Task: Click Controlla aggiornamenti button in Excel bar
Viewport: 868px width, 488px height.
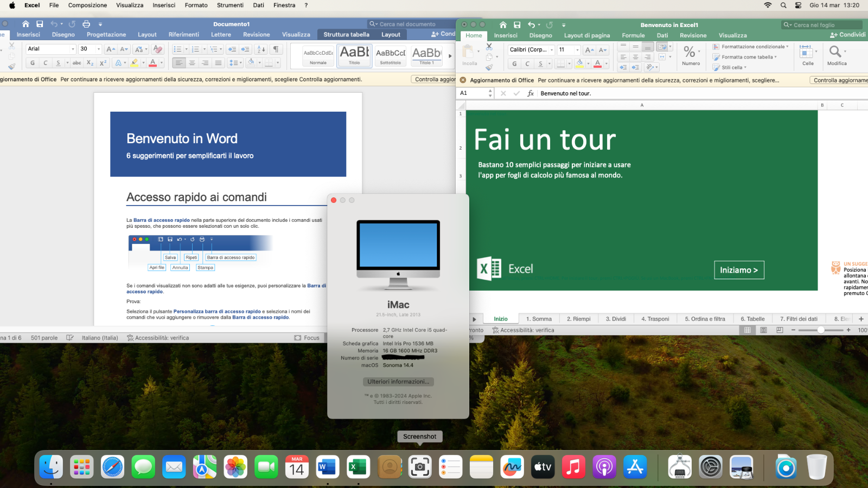Action: [x=839, y=80]
